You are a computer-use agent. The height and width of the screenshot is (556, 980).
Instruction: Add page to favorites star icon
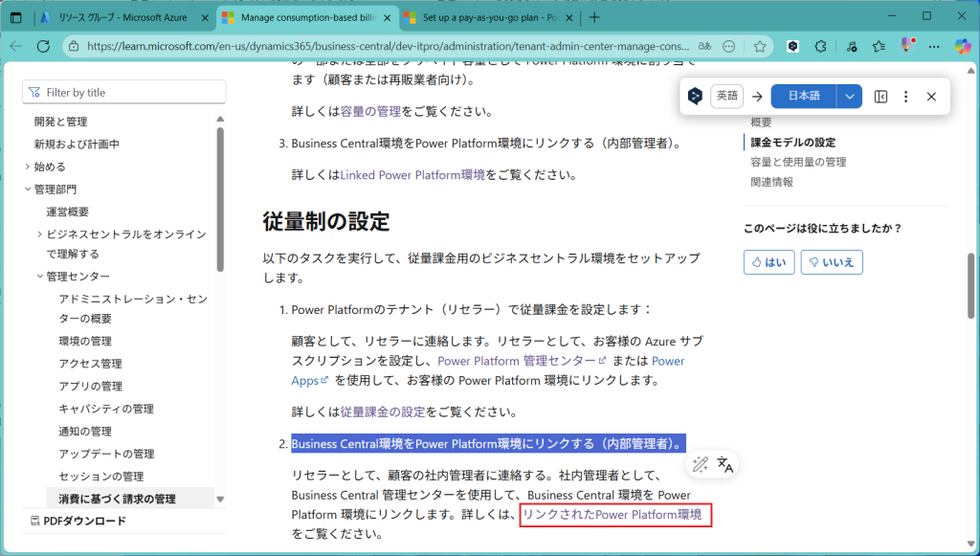[x=760, y=46]
